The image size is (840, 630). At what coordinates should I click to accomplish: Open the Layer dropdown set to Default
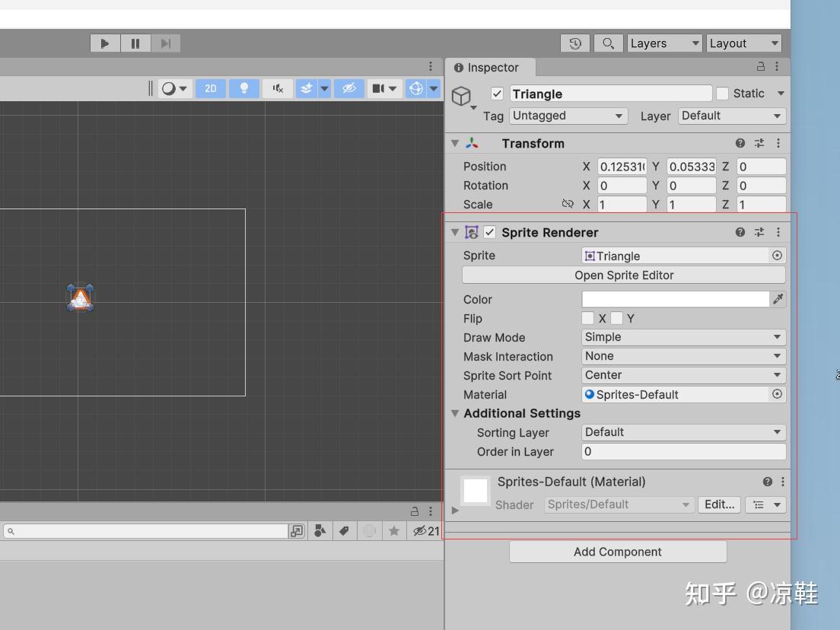click(731, 116)
